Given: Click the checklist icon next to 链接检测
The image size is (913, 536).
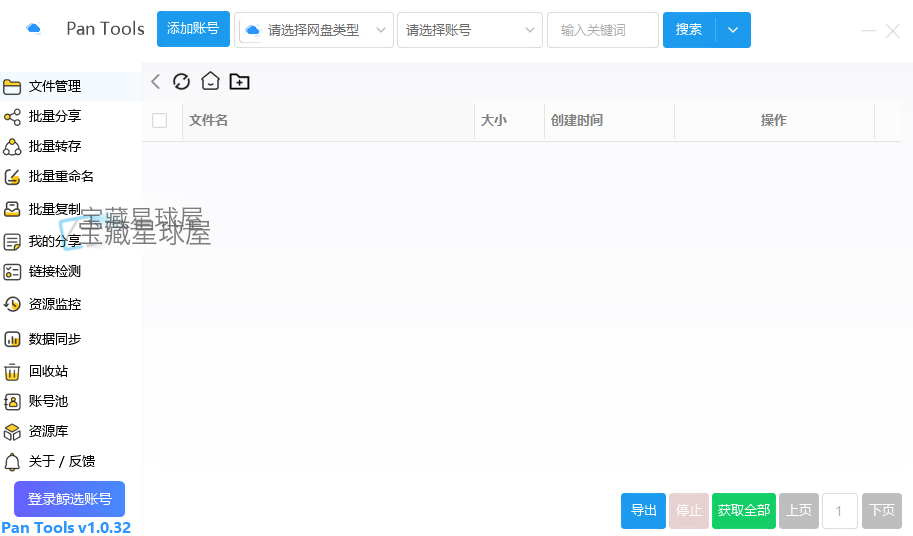Looking at the screenshot, I should click(x=12, y=272).
